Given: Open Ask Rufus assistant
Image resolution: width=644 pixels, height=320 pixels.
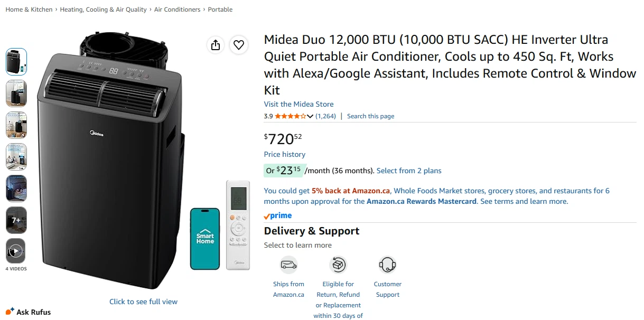Looking at the screenshot, I should coord(29,312).
